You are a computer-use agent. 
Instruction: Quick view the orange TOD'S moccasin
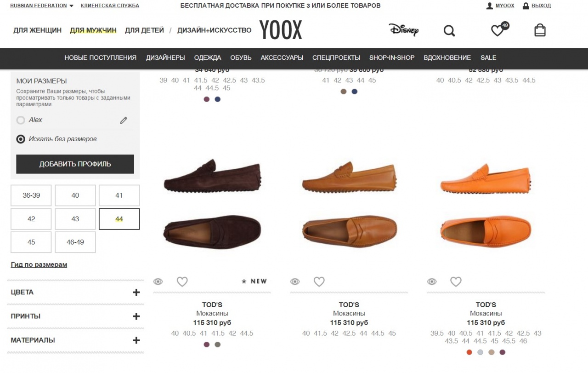pyautogui.click(x=432, y=281)
